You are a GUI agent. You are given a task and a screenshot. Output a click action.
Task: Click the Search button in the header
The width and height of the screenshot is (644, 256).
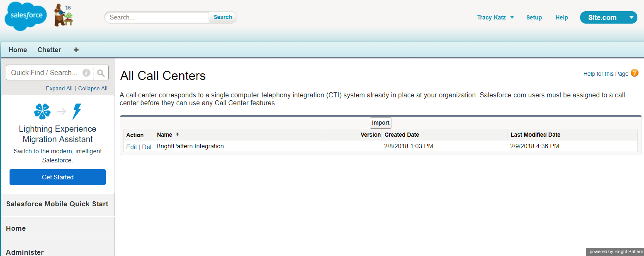coord(223,17)
